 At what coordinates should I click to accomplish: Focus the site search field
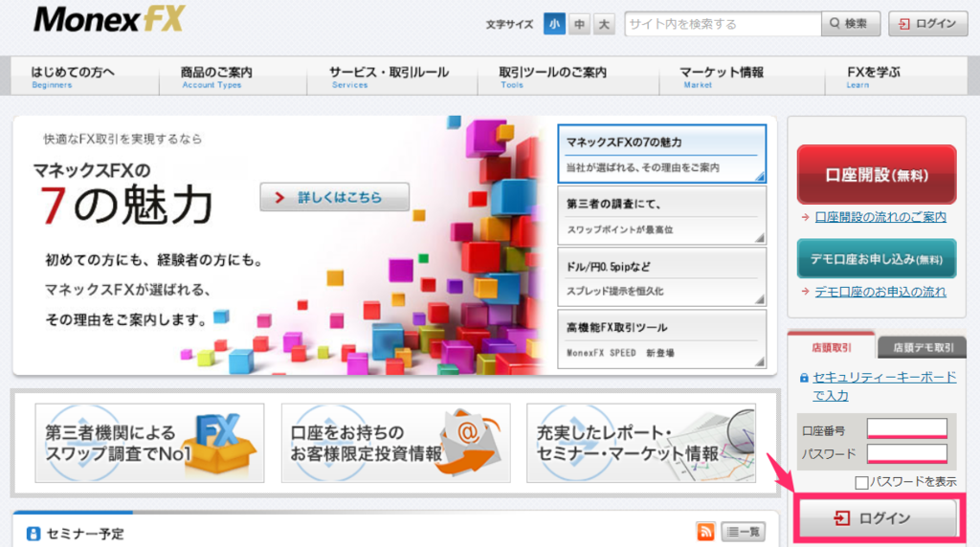tap(723, 24)
